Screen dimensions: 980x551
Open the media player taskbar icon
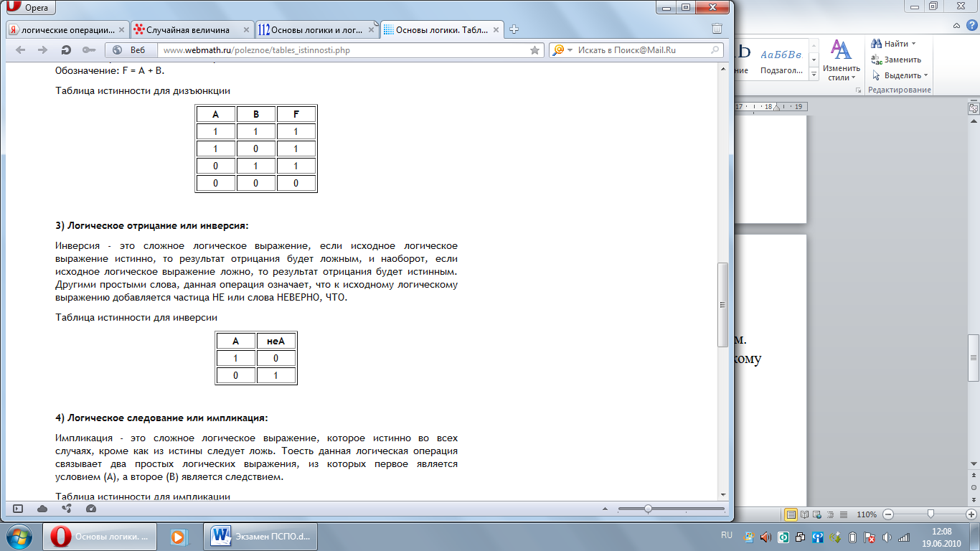[179, 536]
